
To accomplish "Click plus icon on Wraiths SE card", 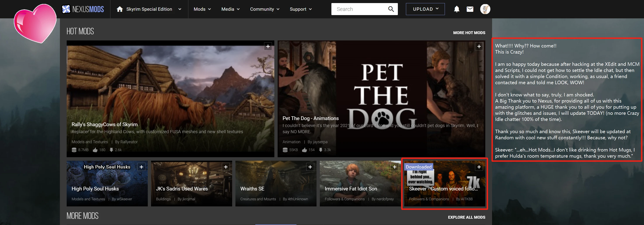I will (310, 167).
